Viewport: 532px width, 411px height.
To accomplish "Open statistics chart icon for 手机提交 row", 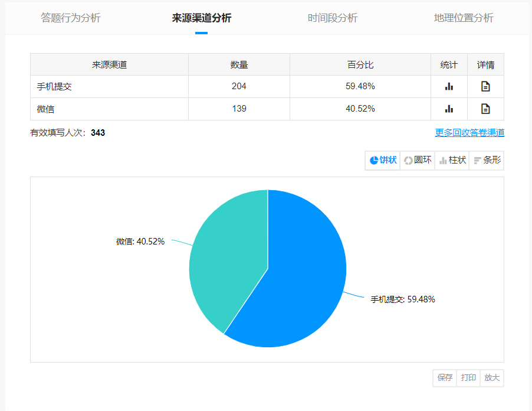I will pos(449,87).
